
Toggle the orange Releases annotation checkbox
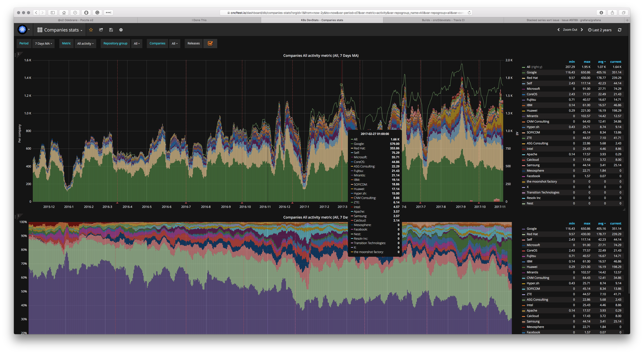tap(210, 43)
